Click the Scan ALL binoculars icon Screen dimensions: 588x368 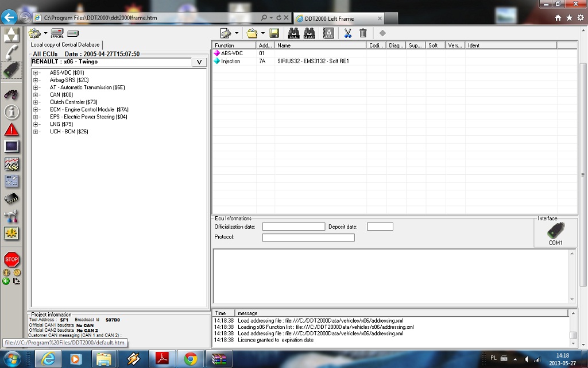(x=293, y=33)
